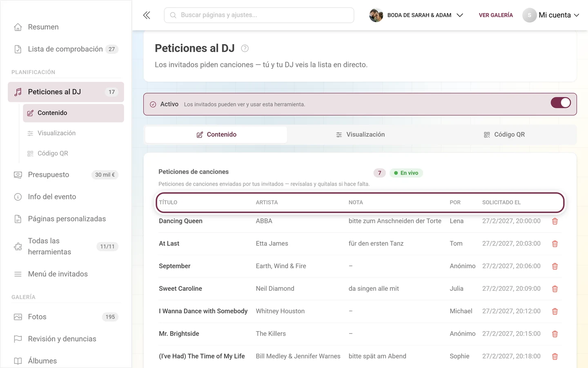The image size is (588, 368).
Task: Sort by the Título column header
Action: click(x=168, y=202)
